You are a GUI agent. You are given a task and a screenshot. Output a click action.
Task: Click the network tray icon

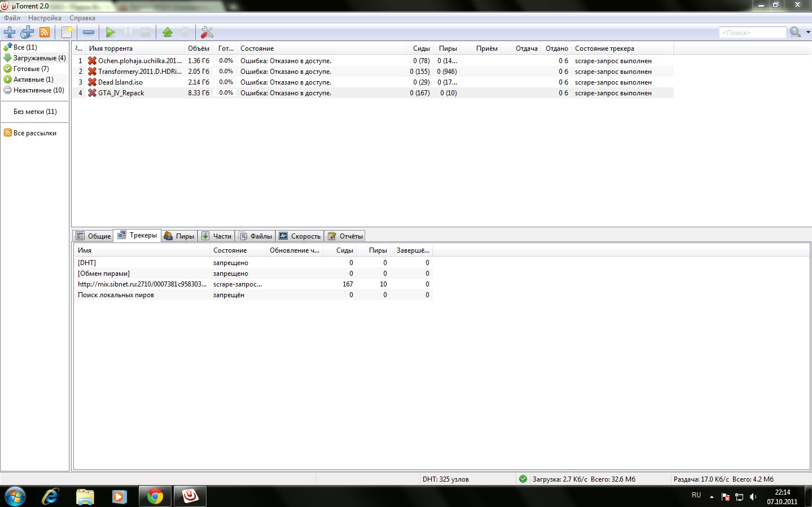tap(739, 496)
